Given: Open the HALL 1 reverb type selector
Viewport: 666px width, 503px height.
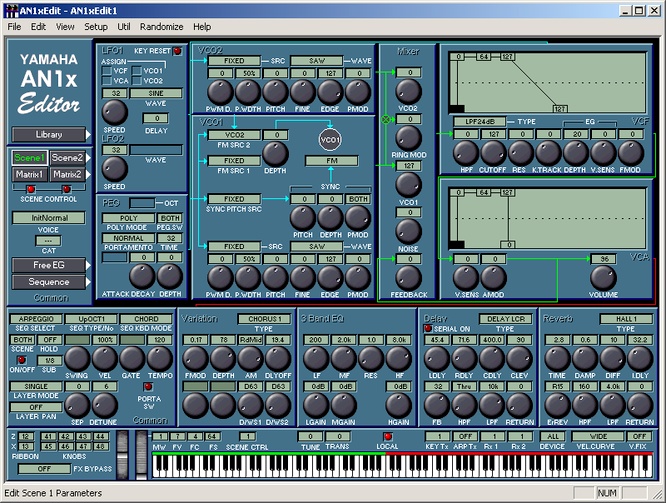Looking at the screenshot, I should coord(626,319).
